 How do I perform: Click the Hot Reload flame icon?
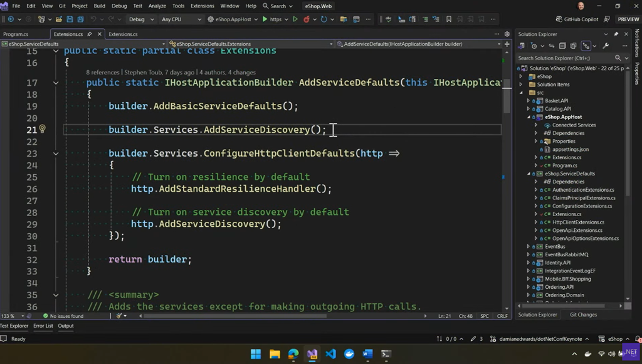pos(307,19)
